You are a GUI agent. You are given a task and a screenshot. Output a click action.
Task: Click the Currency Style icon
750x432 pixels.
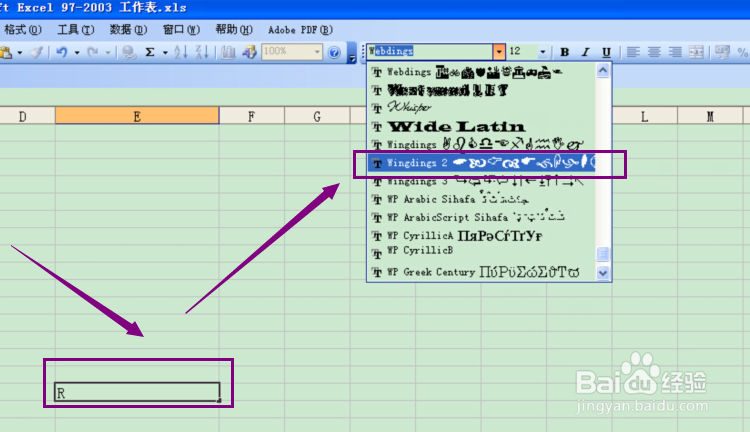point(722,52)
